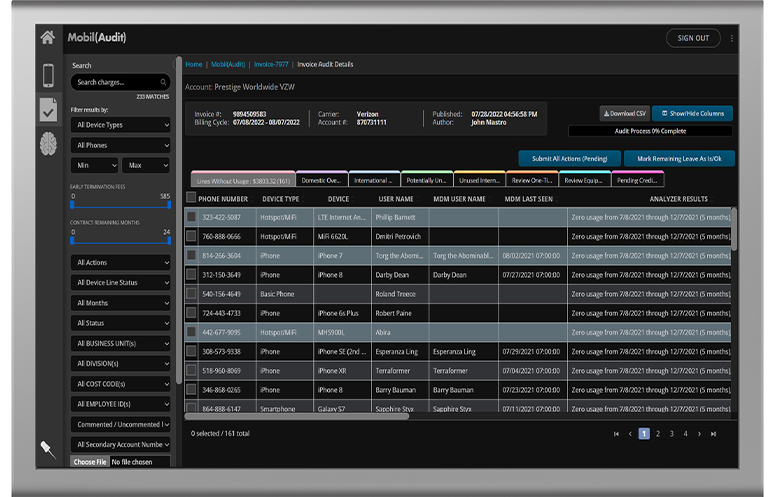Viewport: 772px width, 497px height.
Task: Click the Search charges input field
Action: [x=112, y=82]
